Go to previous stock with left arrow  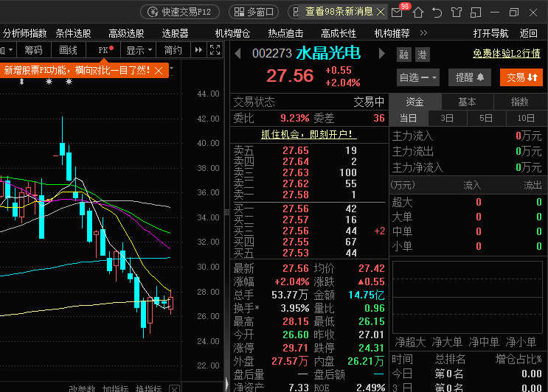(238, 54)
